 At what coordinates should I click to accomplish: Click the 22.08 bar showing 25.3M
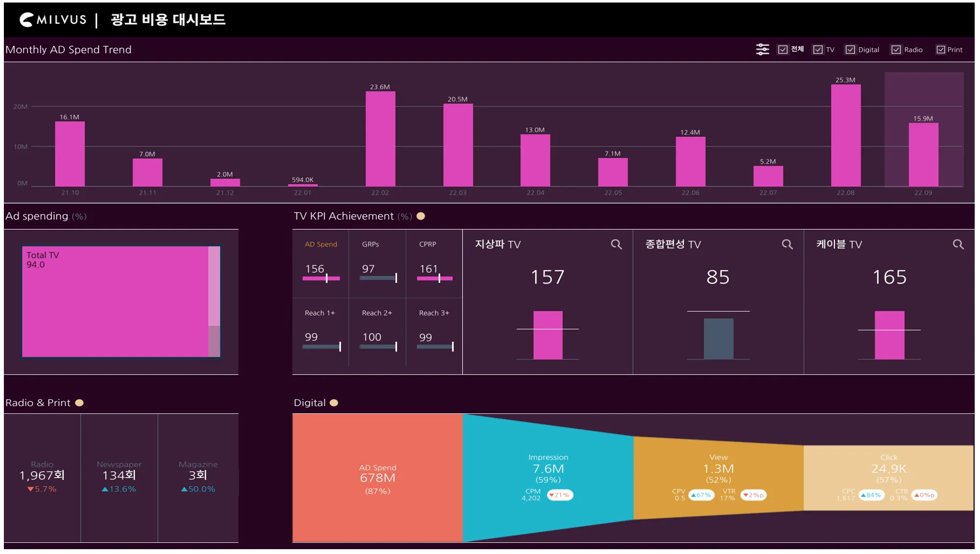click(846, 135)
